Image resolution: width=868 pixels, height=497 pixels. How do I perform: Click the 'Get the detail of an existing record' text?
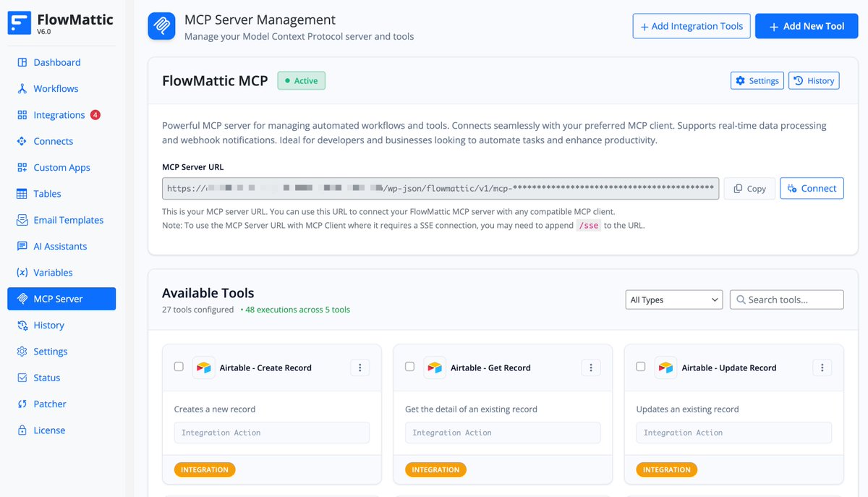471,409
